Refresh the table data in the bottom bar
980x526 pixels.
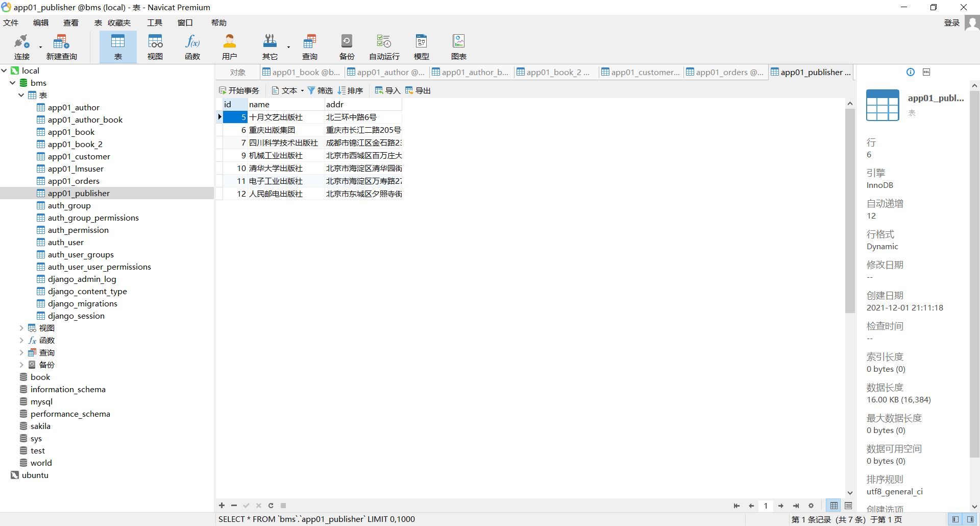[x=271, y=506]
